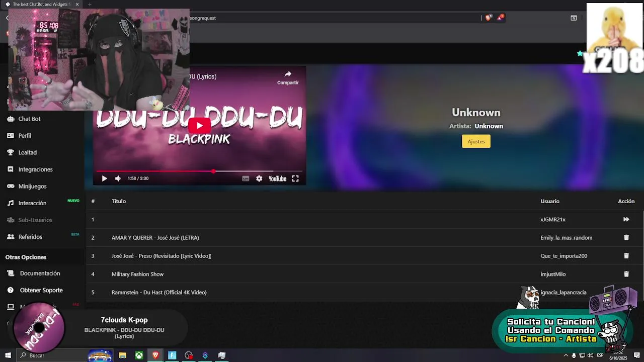Click username Emily_la_mas_random
This screenshot has width=644, height=362.
coord(566,238)
